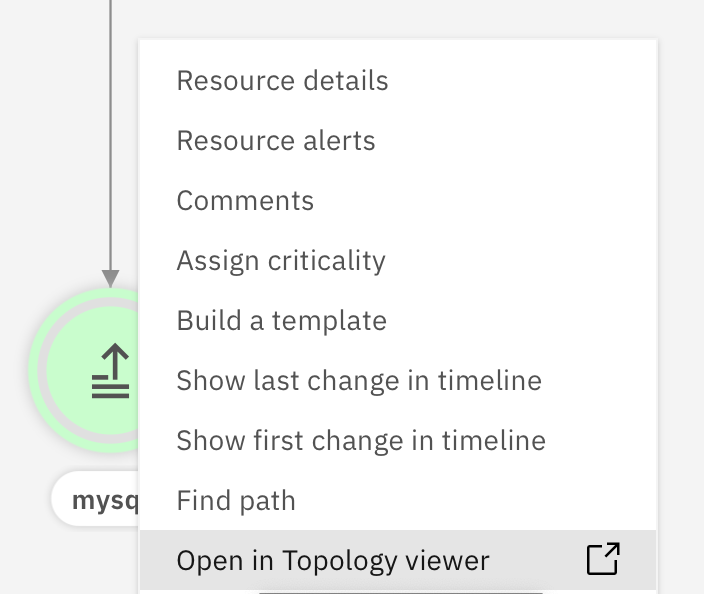Screen dimensions: 704x594
Task: Click the external launch icon beside Topology viewer
Action: pyautogui.click(x=603, y=559)
